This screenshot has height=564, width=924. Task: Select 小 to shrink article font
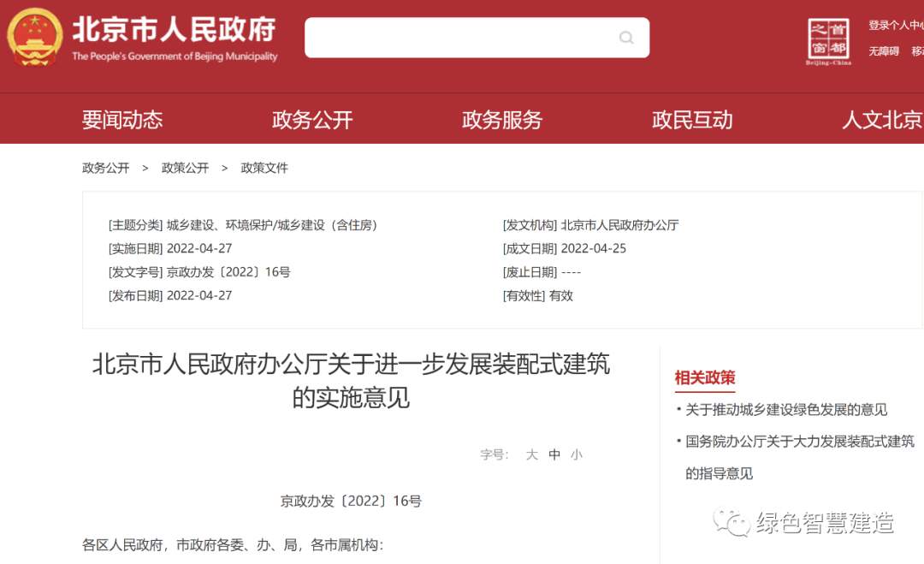[x=577, y=454]
